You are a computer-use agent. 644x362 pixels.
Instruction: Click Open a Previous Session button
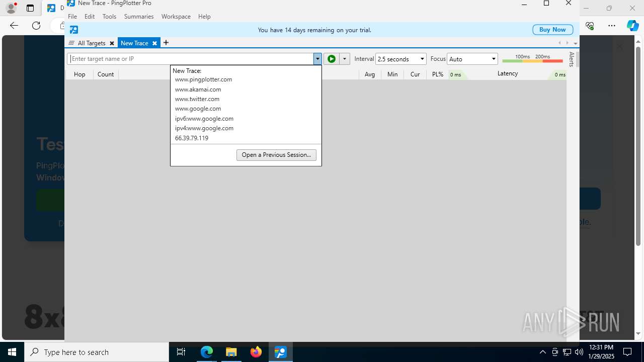[276, 155]
